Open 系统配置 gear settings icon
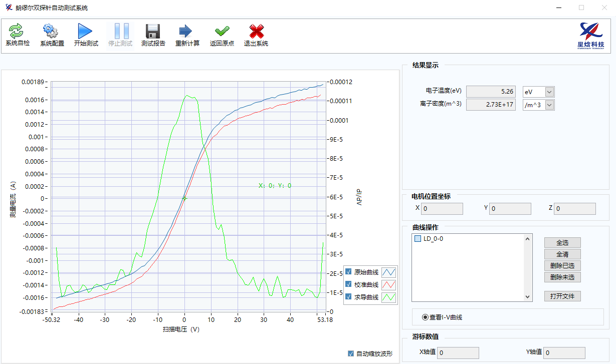Viewport: 616px width, 364px height. click(x=52, y=32)
